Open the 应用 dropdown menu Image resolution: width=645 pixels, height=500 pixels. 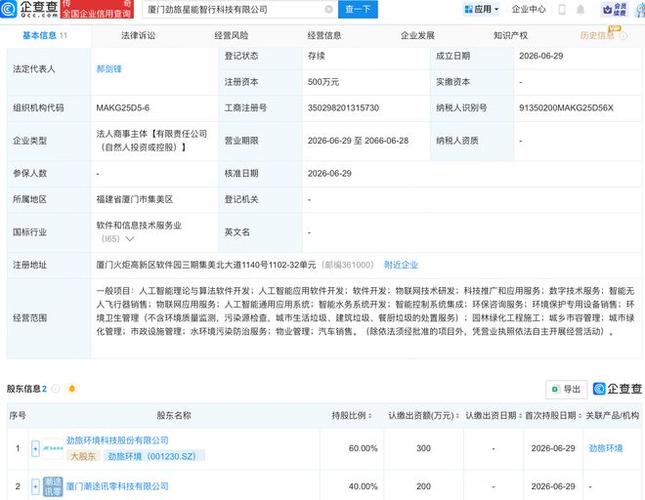coord(481,9)
